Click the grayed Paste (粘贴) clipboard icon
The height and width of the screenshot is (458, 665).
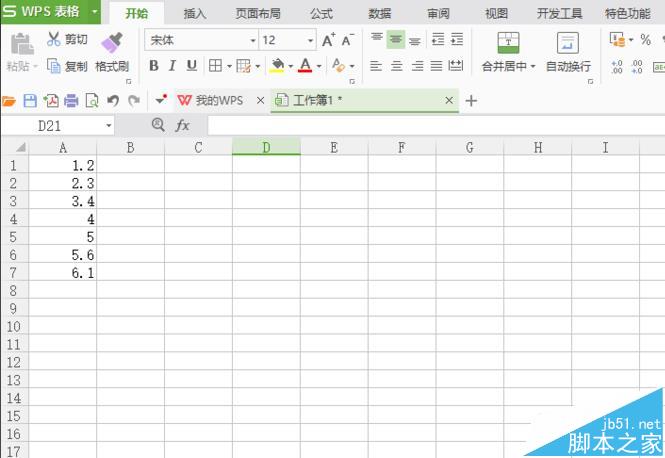(x=22, y=44)
